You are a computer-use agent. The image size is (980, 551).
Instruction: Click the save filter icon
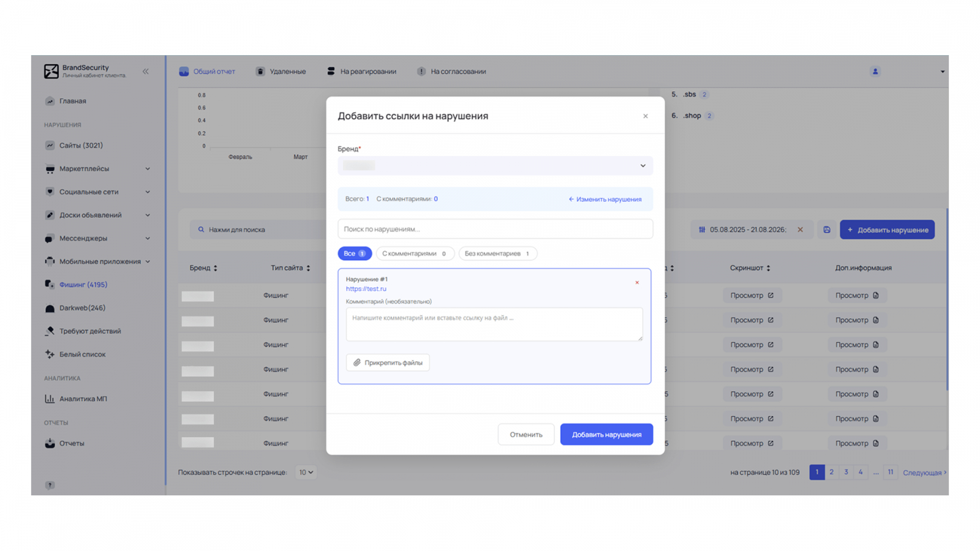tap(827, 230)
